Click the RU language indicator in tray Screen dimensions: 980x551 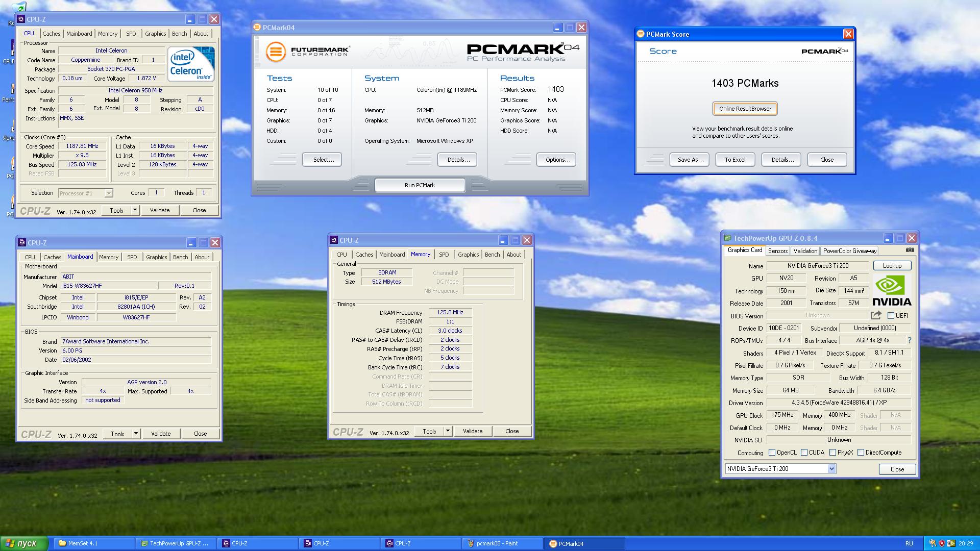(909, 543)
